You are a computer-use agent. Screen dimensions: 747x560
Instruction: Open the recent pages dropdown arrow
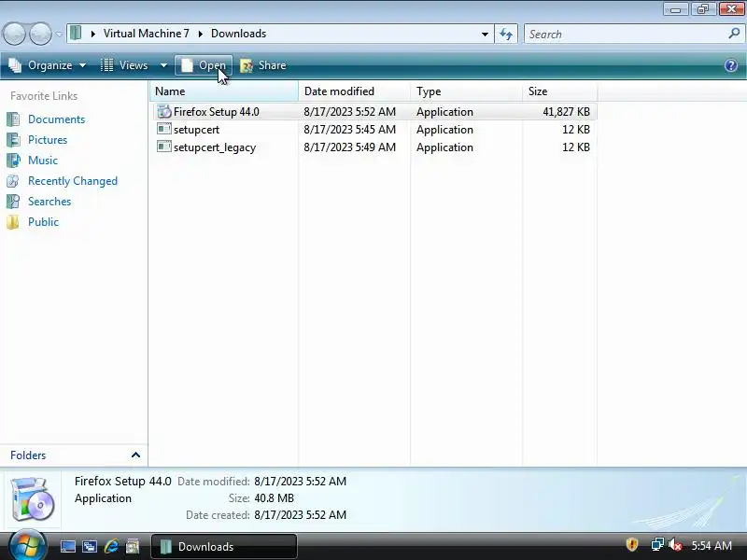click(x=59, y=35)
